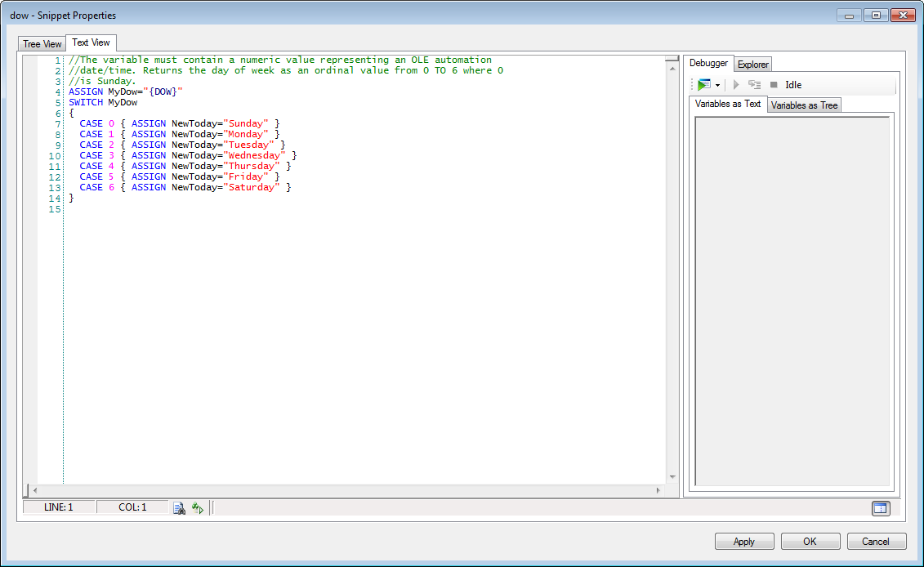This screenshot has width=924, height=567.
Task: Show Variables as Tree tab
Action: 804,105
